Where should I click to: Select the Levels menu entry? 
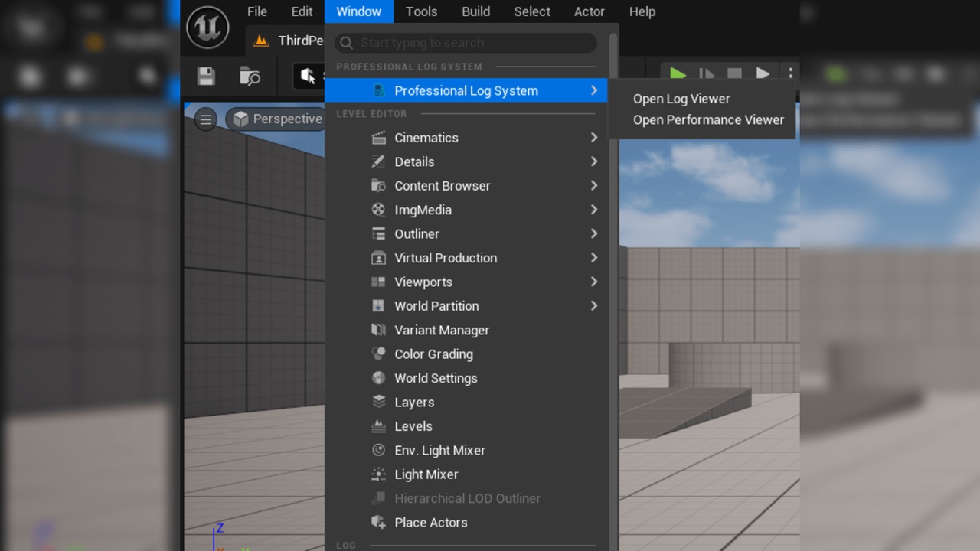(466, 426)
